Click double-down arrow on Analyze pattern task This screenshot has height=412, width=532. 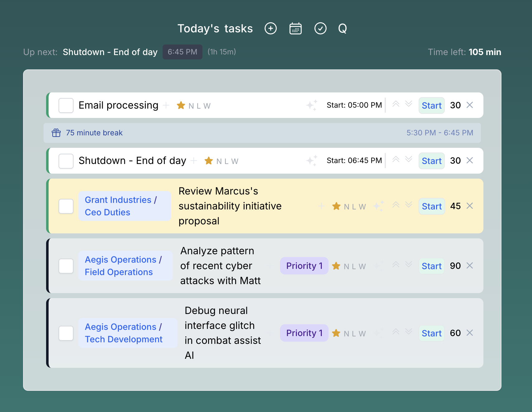point(409,265)
